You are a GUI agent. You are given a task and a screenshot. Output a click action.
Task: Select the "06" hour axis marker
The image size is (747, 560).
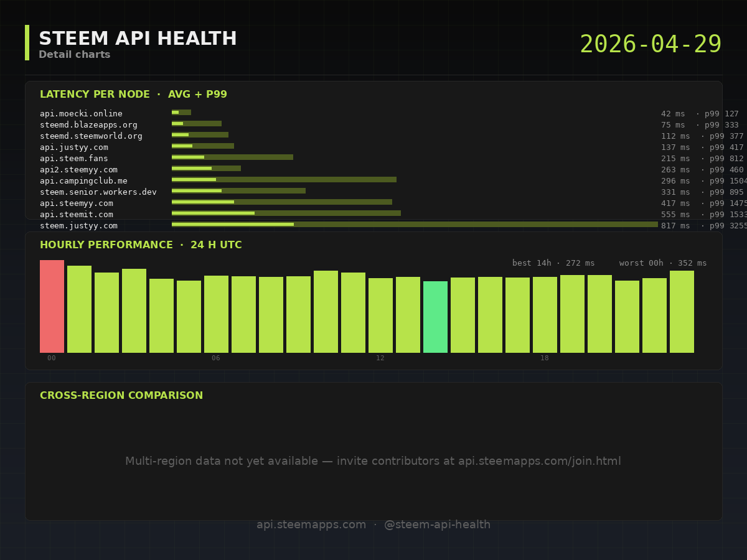[216, 358]
